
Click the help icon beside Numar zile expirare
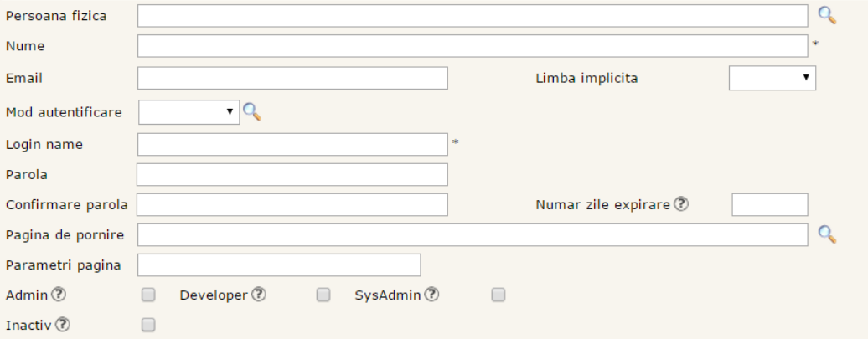coord(681,204)
